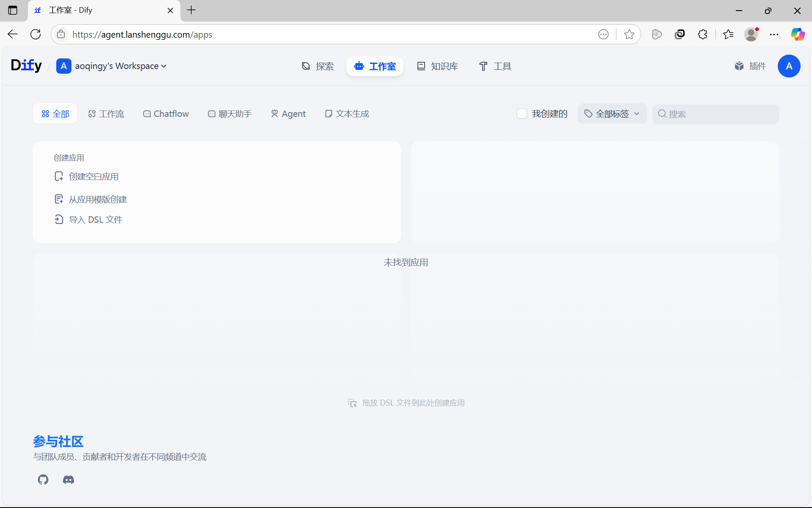The width and height of the screenshot is (812, 508).
Task: Open browser extensions puzzle icon
Action: [703, 34]
